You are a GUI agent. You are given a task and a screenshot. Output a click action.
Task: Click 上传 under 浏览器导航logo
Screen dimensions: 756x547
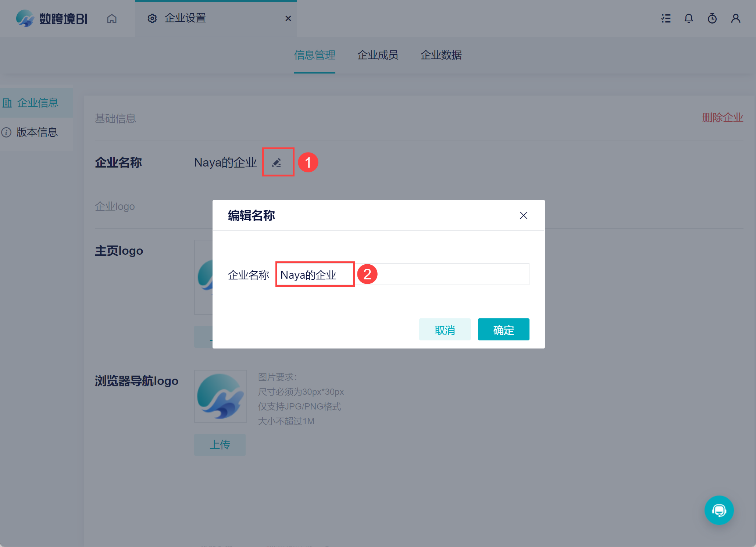point(220,445)
